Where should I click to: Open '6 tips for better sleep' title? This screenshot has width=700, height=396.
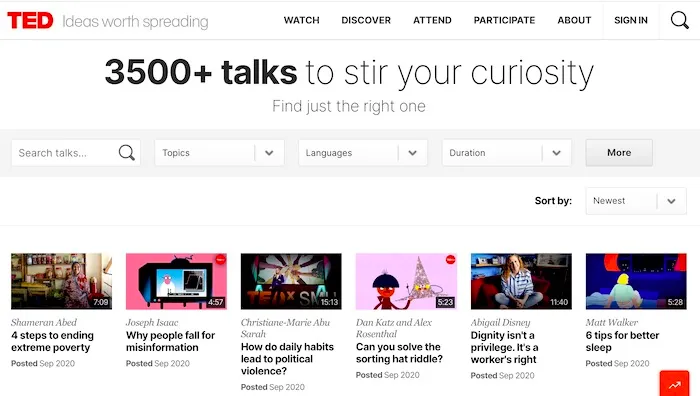pos(622,342)
